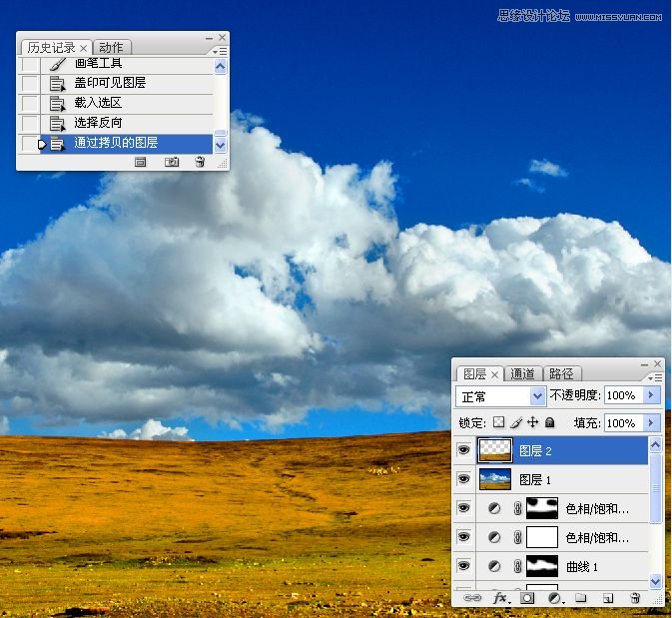672x618 pixels.
Task: Switch to the 通道 tab
Action: coord(523,374)
